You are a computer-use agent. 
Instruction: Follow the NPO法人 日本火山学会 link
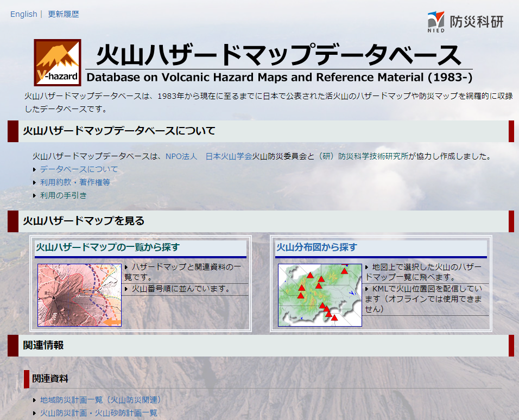point(209,156)
